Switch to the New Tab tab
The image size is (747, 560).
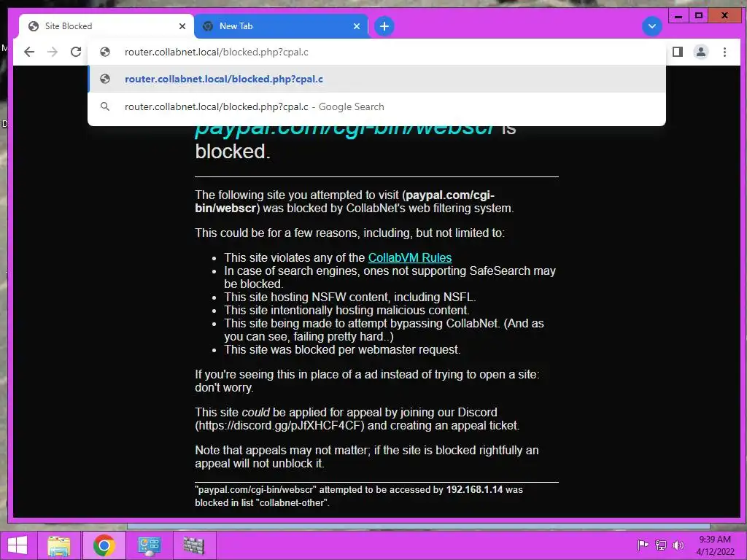tap(281, 26)
